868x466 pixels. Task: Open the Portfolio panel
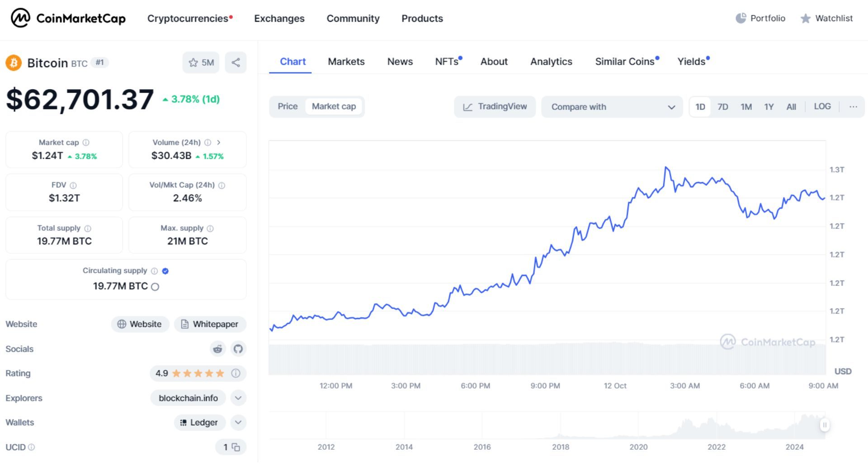tap(760, 19)
